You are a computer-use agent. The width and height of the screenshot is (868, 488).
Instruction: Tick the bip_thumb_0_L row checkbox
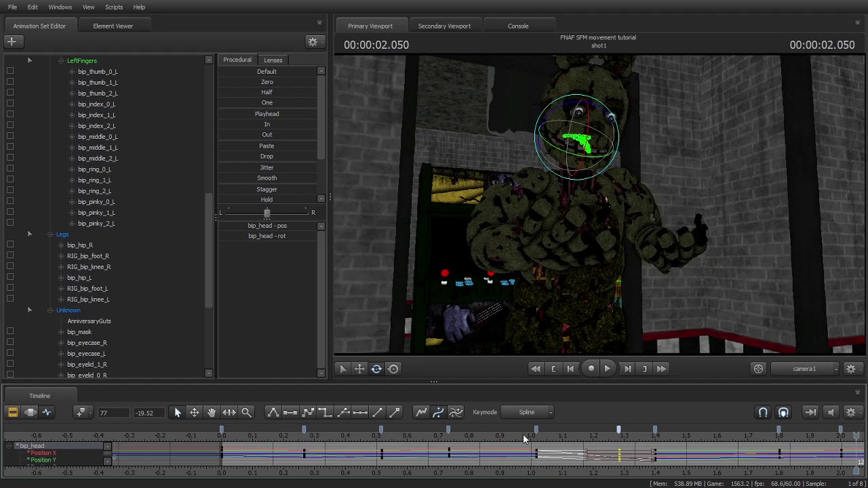pyautogui.click(x=10, y=71)
